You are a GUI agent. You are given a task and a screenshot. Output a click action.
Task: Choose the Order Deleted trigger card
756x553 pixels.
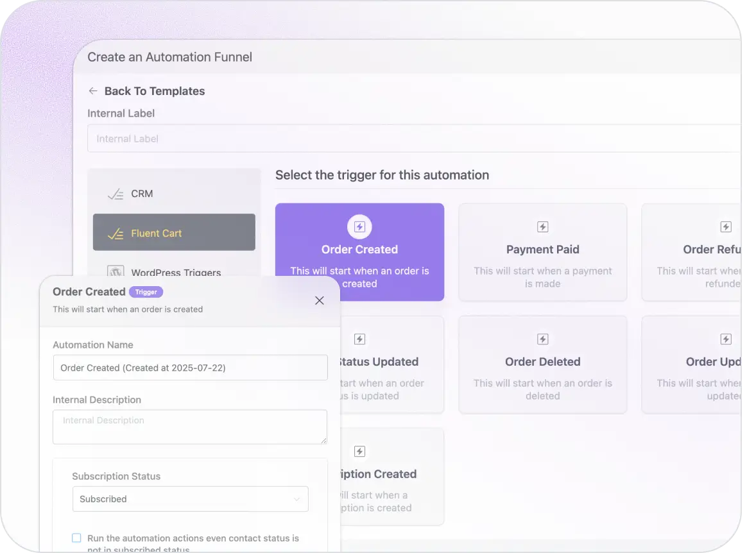tap(543, 364)
